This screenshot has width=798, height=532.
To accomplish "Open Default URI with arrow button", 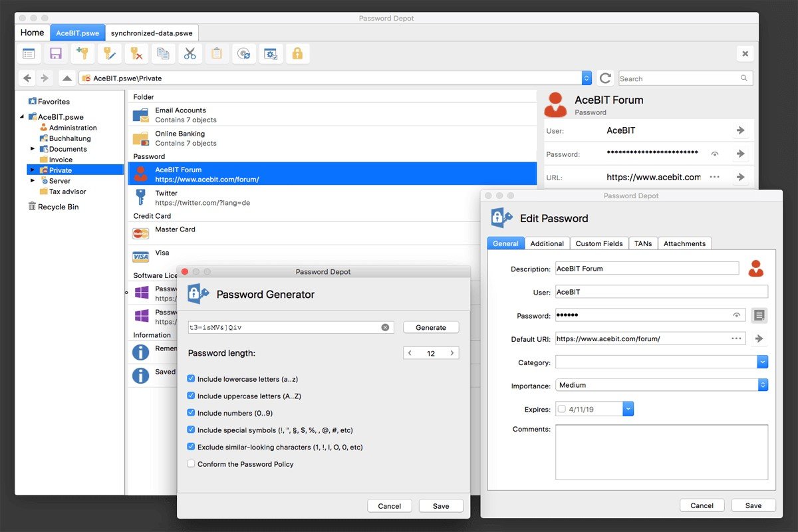I will pyautogui.click(x=759, y=338).
